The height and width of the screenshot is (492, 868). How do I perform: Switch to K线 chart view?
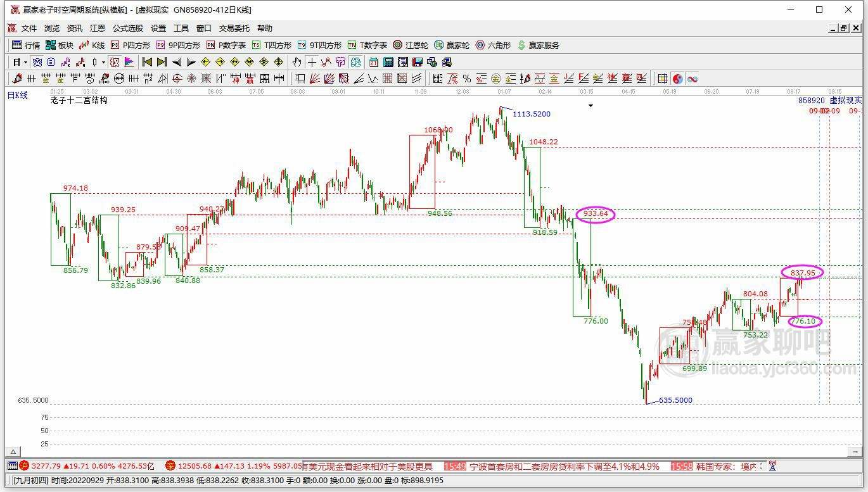92,45
